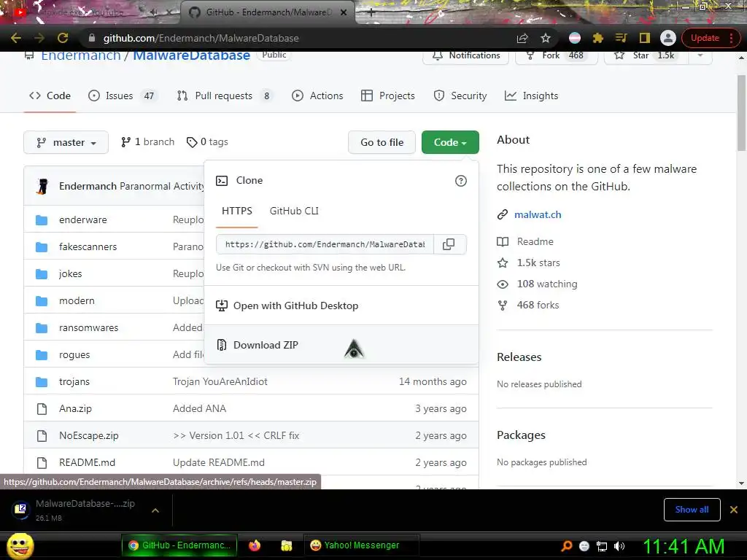Open the Ana.zip file
Viewport: 747px width, 560px height.
[x=75, y=408]
